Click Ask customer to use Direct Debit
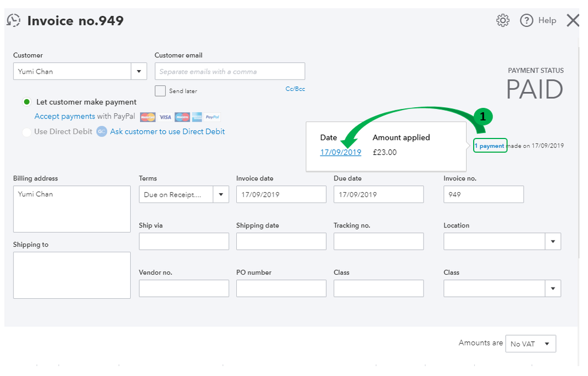 (x=167, y=132)
